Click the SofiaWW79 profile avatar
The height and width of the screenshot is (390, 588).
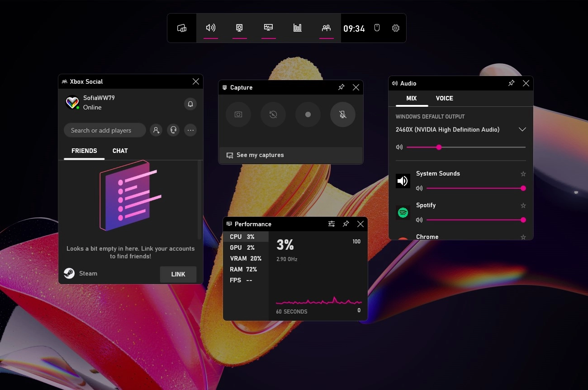pos(72,103)
